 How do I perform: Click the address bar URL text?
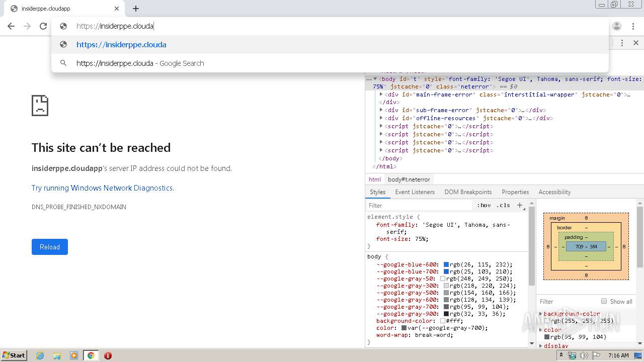pyautogui.click(x=115, y=26)
